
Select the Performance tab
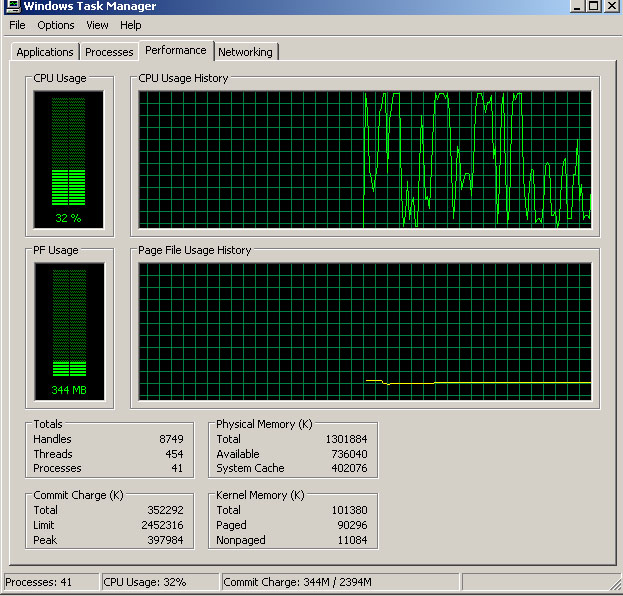[x=176, y=50]
